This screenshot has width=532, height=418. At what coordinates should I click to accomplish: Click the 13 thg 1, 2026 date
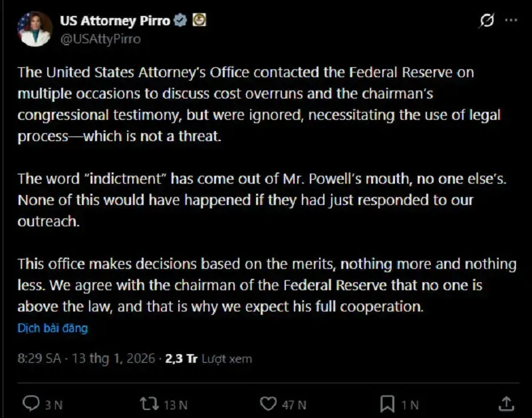tap(113, 358)
